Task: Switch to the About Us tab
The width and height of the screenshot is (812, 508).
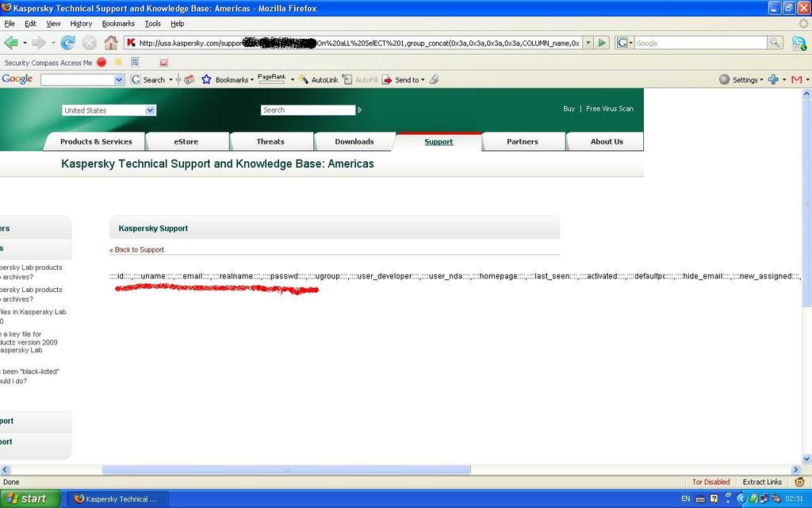Action: (607, 141)
